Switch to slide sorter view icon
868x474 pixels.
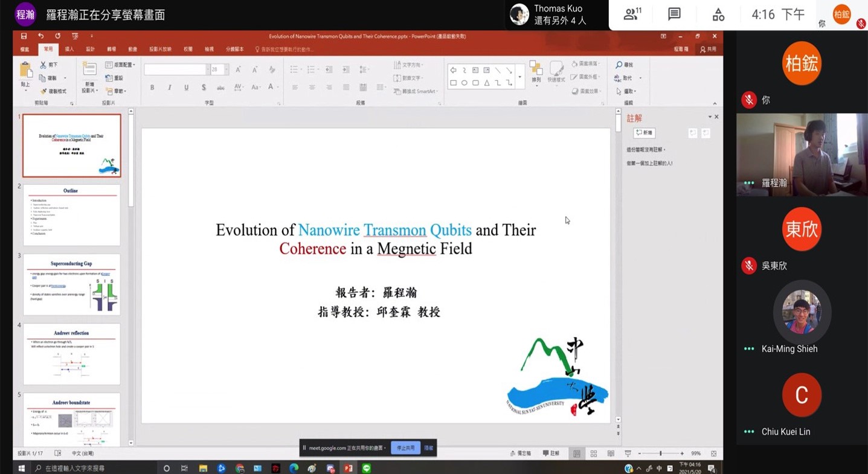(594, 453)
